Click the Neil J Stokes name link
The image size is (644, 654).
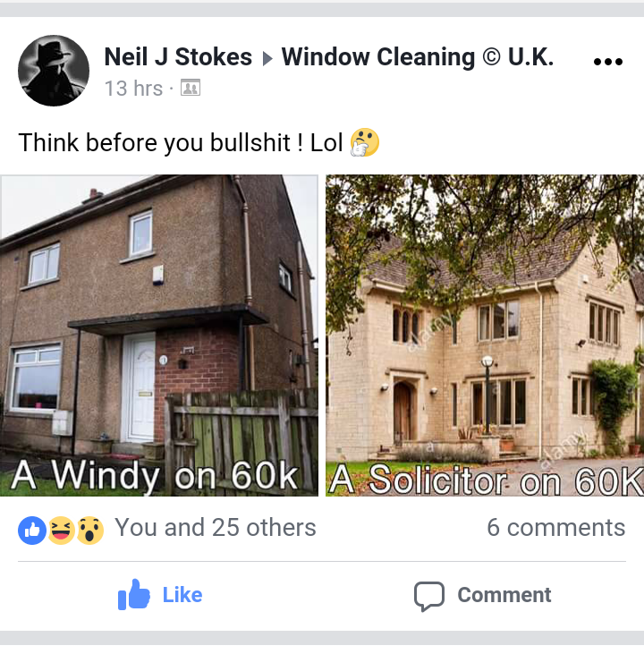[178, 56]
